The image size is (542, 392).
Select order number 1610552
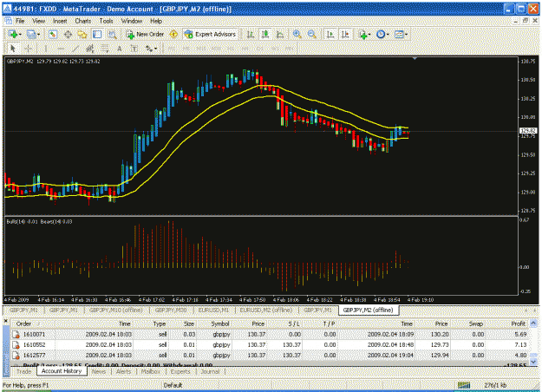[34, 344]
